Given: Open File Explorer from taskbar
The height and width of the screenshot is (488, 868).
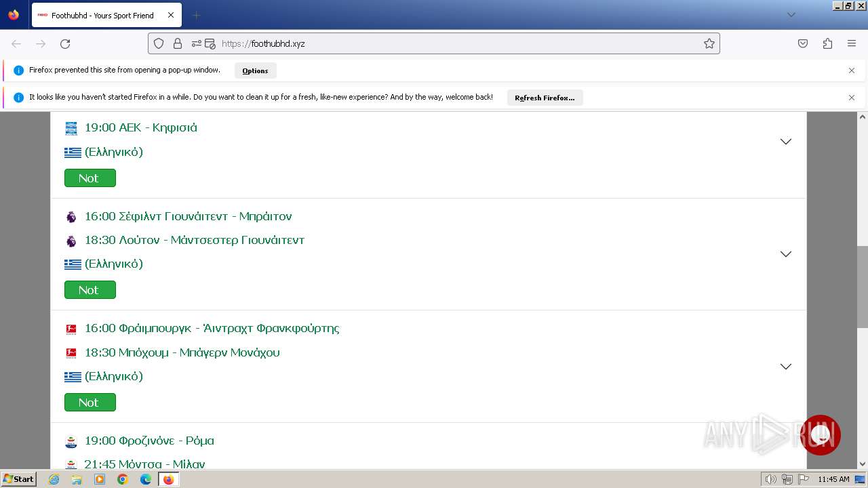Looking at the screenshot, I should coord(77,479).
